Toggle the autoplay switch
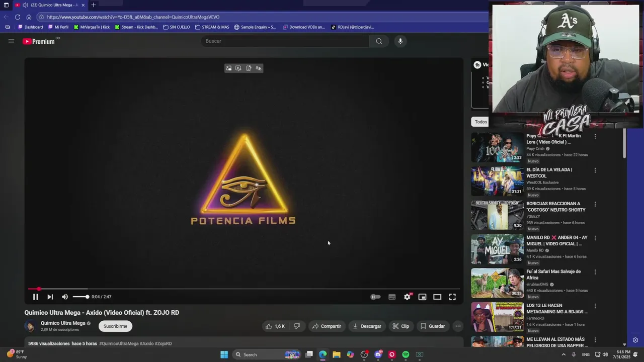 pyautogui.click(x=375, y=297)
